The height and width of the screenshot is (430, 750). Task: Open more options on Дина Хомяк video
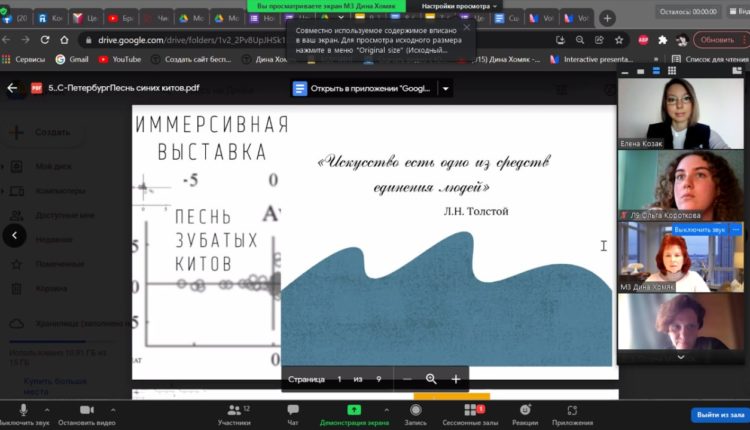(x=736, y=230)
